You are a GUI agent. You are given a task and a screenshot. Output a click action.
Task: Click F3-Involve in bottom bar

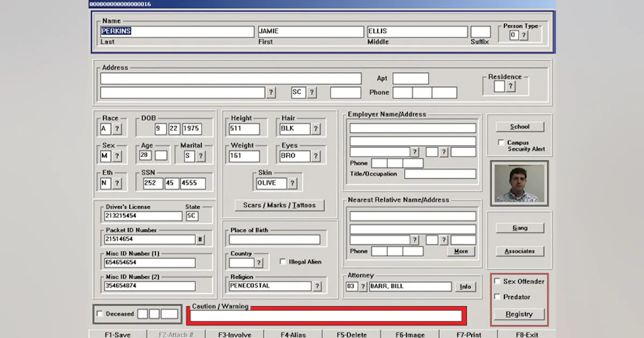235,334
